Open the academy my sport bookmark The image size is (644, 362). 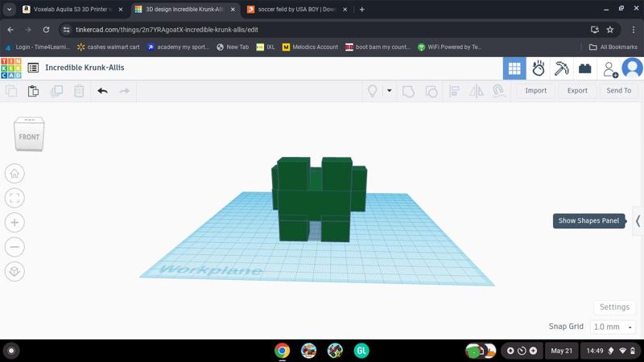[178, 47]
